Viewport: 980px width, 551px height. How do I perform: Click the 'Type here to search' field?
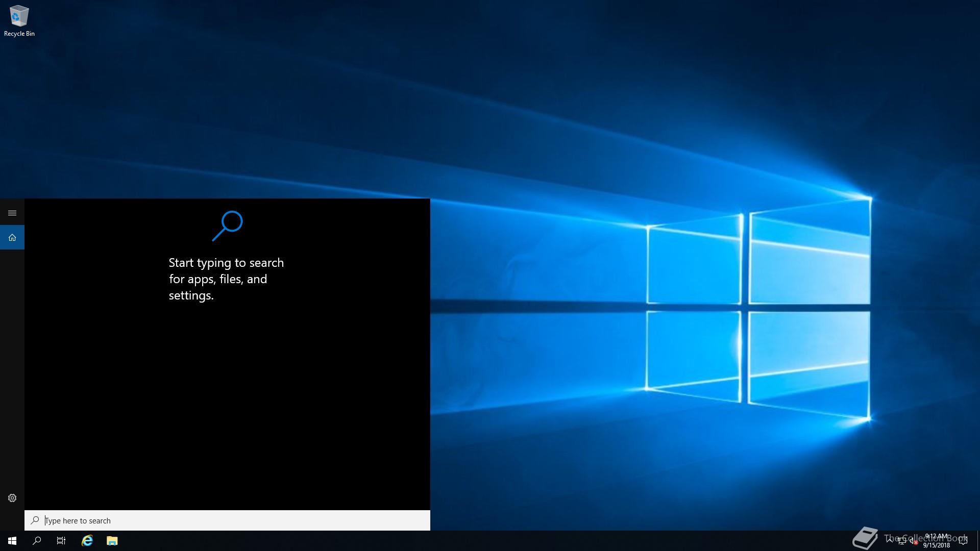[x=227, y=520]
